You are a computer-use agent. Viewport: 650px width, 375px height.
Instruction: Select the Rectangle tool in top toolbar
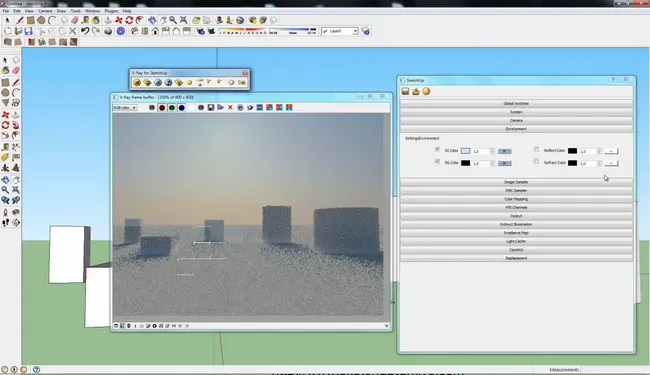tap(30, 20)
